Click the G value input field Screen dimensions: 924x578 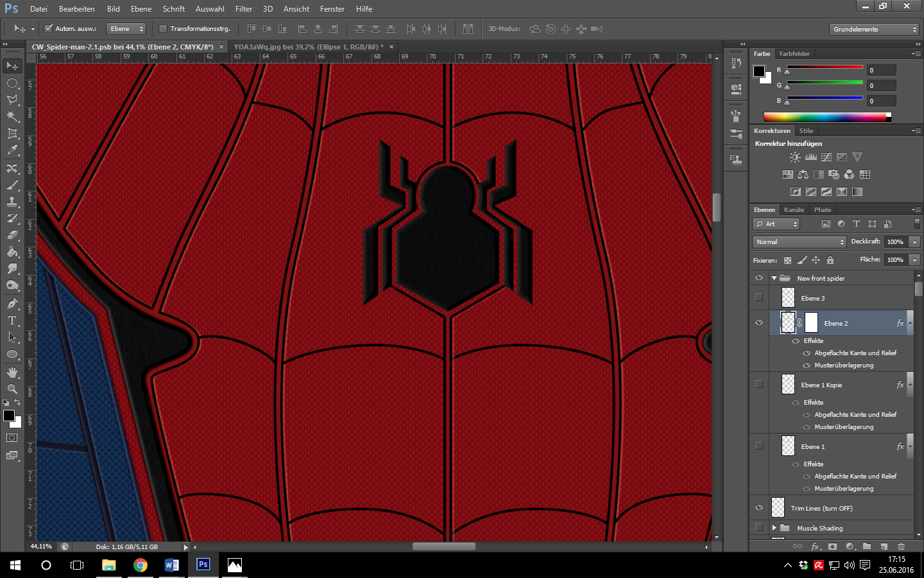point(881,85)
